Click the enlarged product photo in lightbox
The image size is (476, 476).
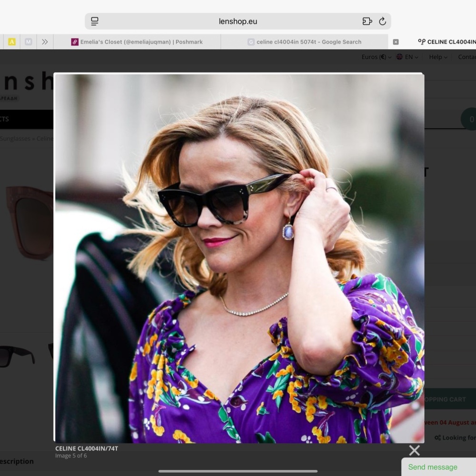(x=239, y=258)
